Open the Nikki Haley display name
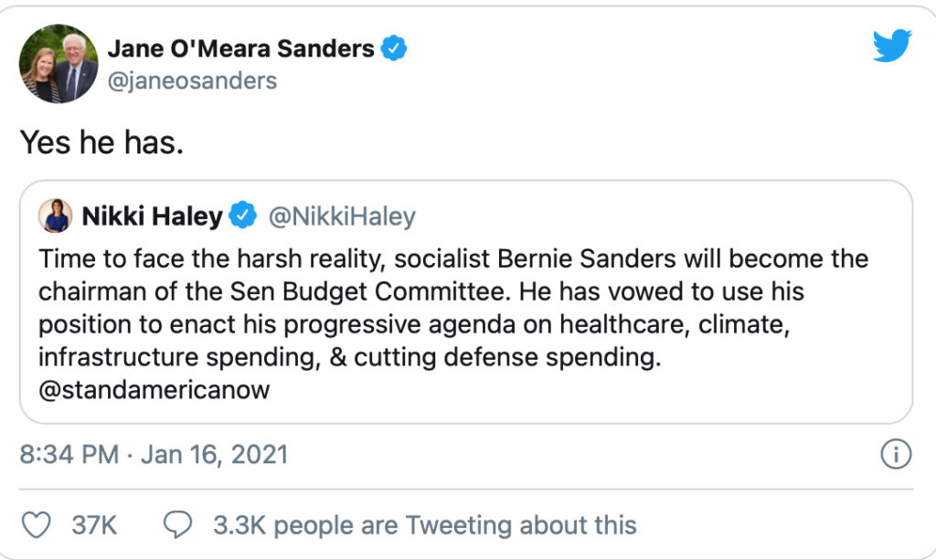This screenshot has height=560, width=936. click(153, 217)
